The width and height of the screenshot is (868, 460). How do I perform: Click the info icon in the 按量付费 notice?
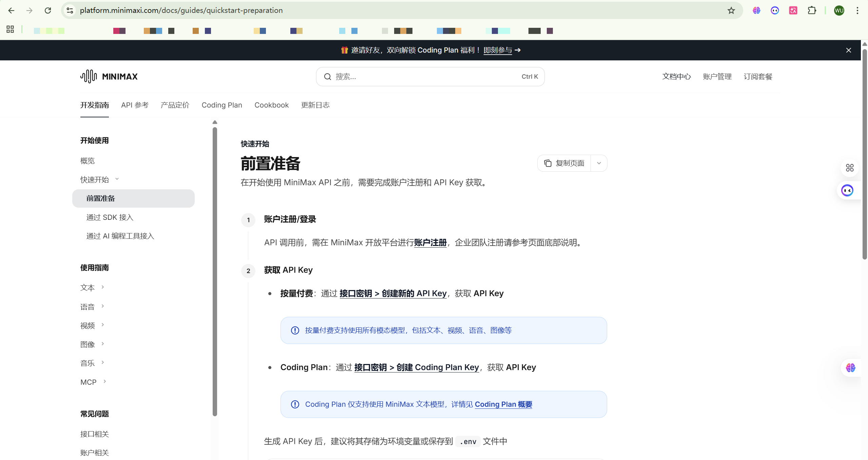pyautogui.click(x=295, y=330)
